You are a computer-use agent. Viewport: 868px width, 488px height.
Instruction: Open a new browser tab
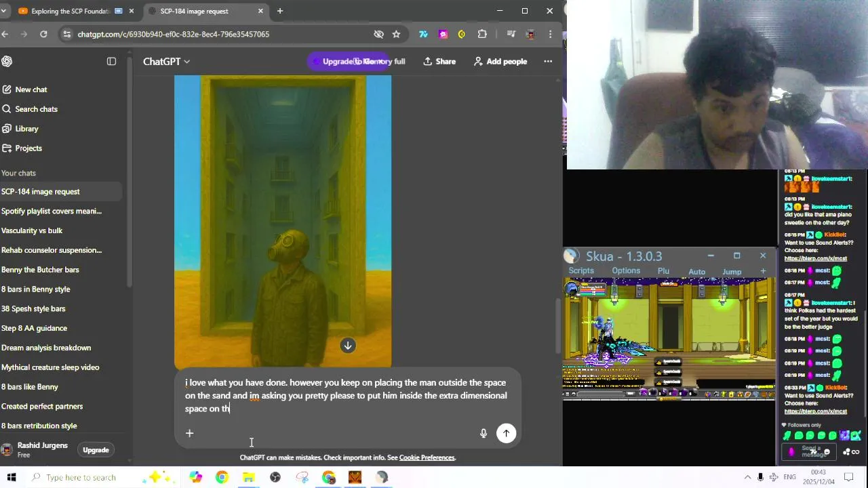tap(280, 11)
